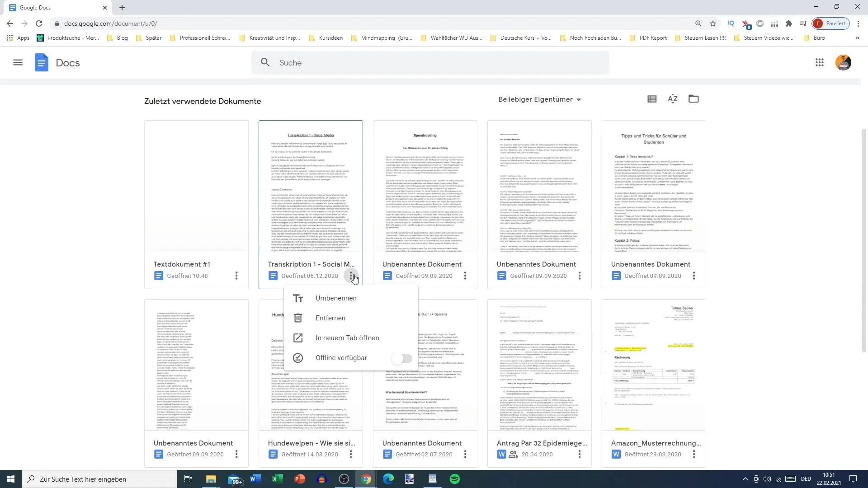Viewport: 868px width, 488px height.
Task: Click the main hamburger menu icon
Action: [x=17, y=62]
